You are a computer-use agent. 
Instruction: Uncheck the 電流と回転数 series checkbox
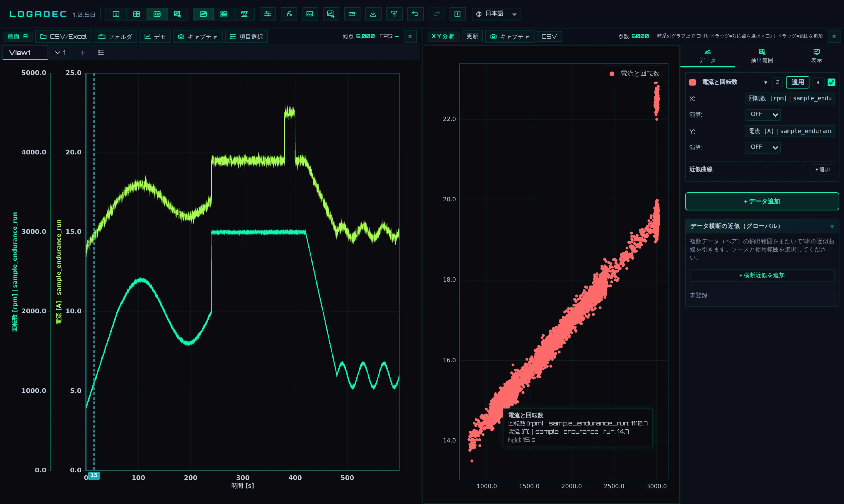tap(831, 82)
